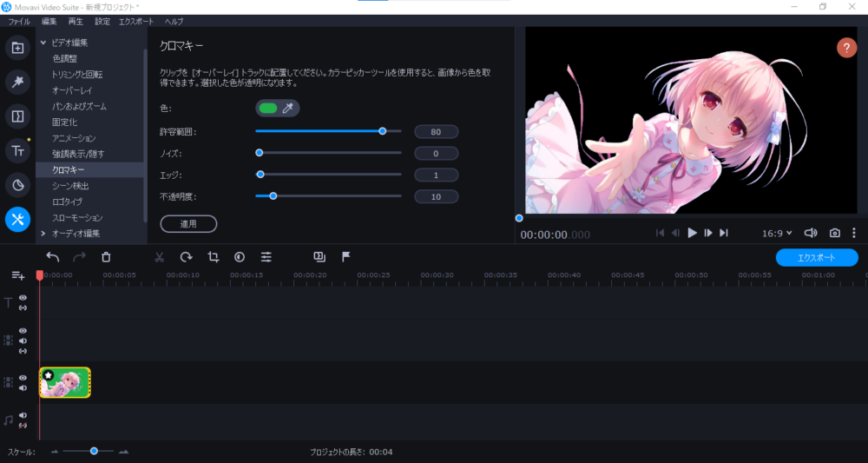Viewport: 868px width, 463px height.
Task: Collapse the ビデオ編集 section
Action: point(43,43)
